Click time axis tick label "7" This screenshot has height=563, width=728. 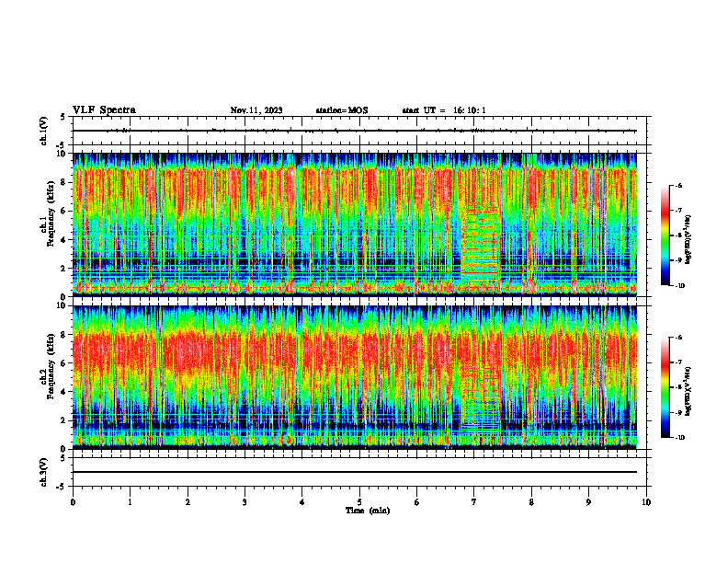(474, 502)
